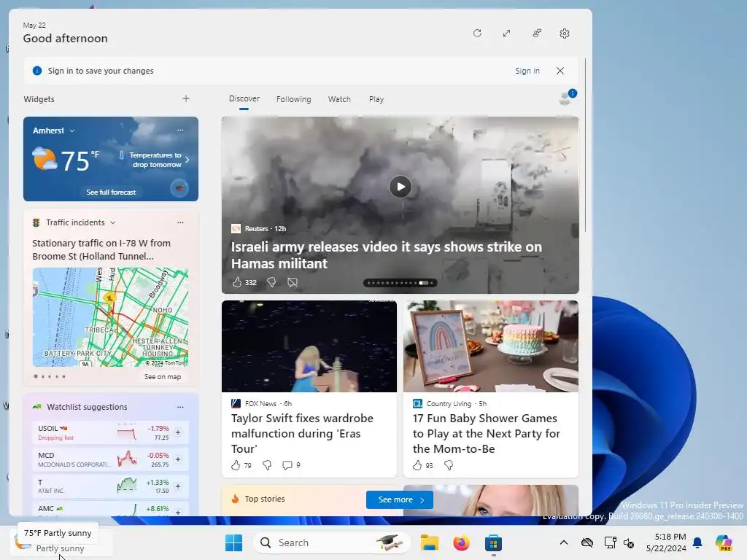Open weather widget more options

point(180,130)
